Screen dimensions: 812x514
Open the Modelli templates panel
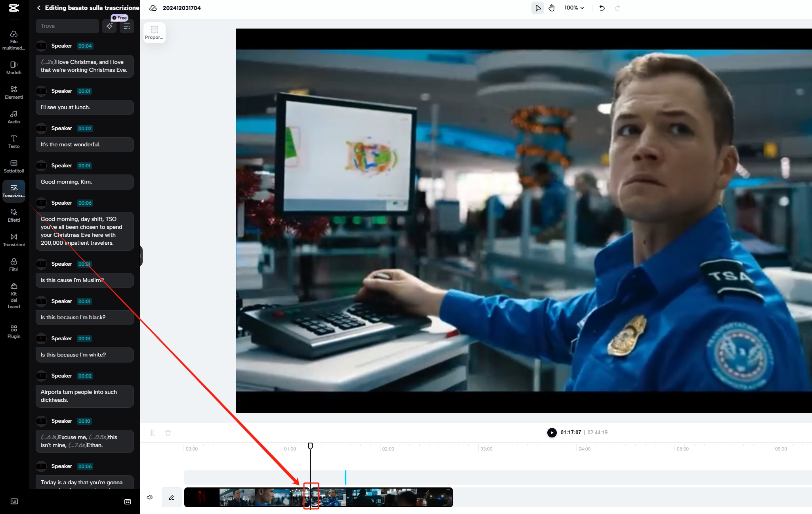pos(14,68)
